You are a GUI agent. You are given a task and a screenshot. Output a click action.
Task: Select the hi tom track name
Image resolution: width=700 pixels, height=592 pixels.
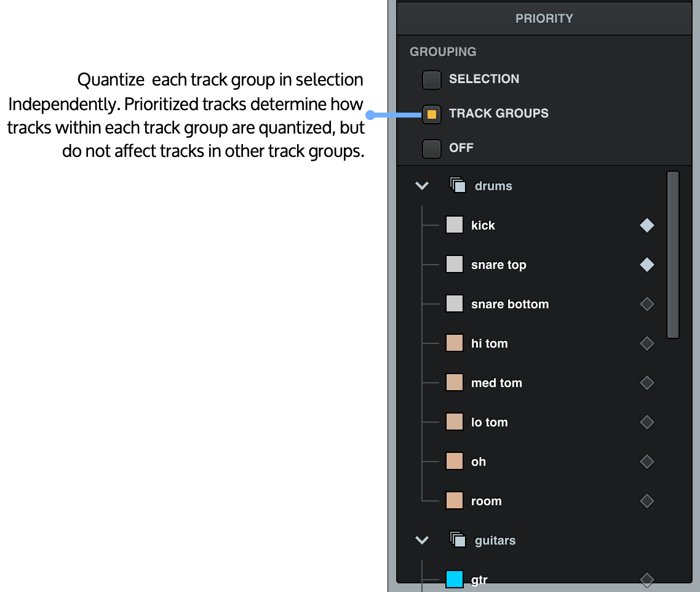[489, 343]
